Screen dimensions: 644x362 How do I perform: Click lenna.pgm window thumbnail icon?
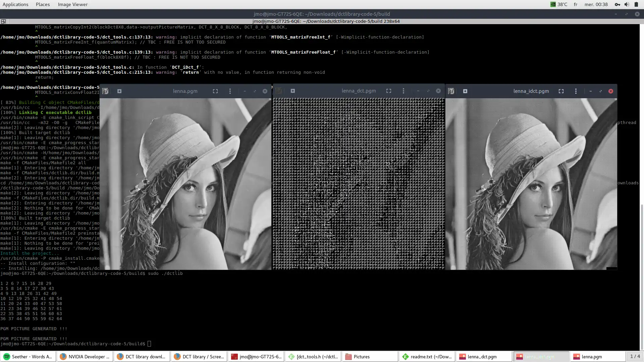point(105,91)
